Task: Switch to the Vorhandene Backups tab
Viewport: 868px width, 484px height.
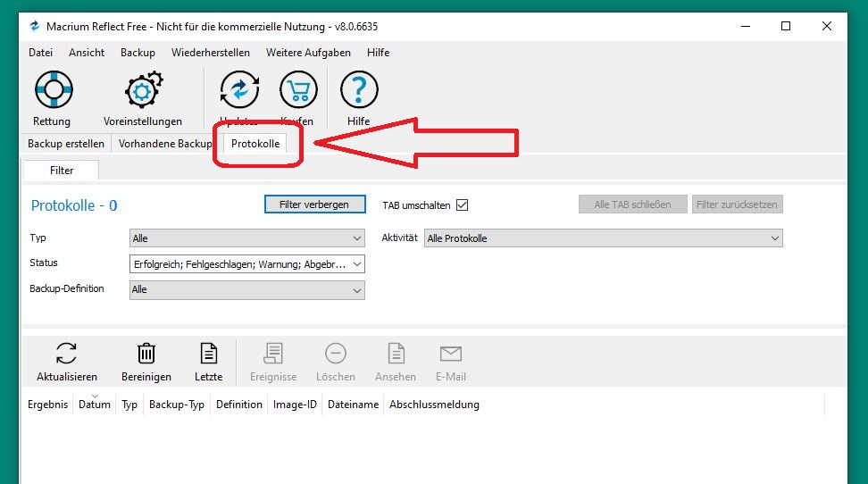Action: [x=164, y=144]
